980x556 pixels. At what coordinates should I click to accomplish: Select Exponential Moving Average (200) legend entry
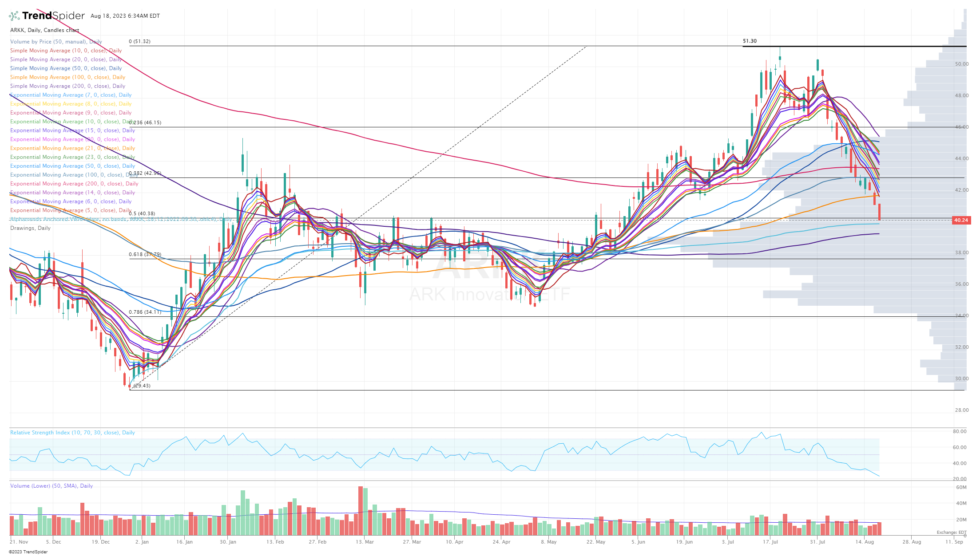(74, 184)
